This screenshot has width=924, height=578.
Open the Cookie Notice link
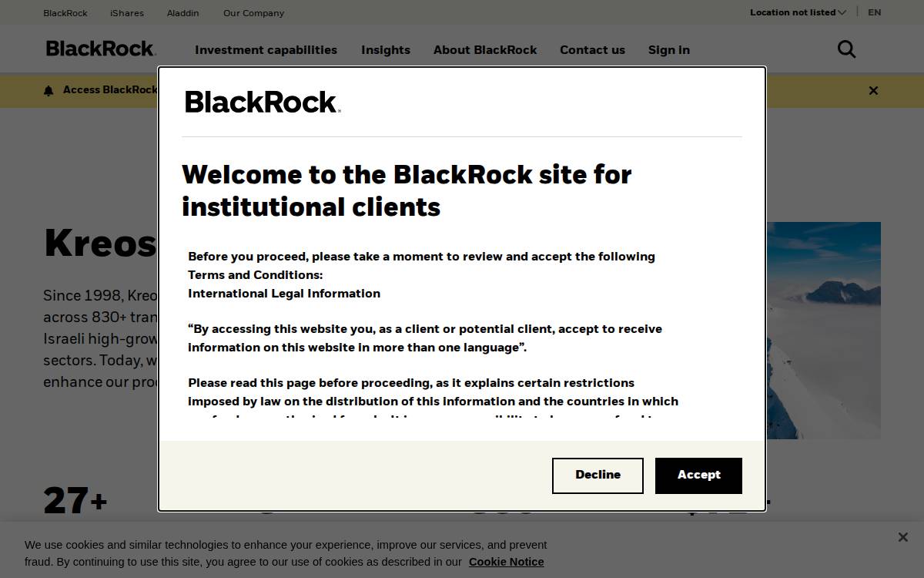(506, 562)
